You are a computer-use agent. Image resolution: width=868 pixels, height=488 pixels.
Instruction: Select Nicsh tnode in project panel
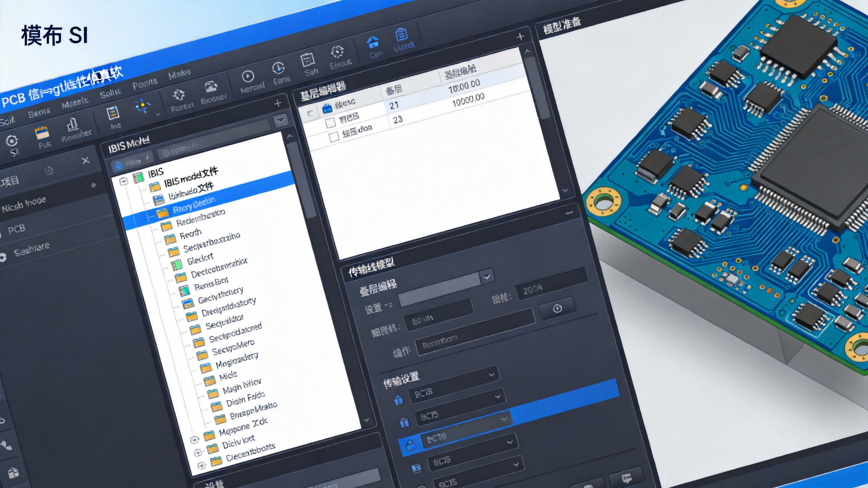pyautogui.click(x=24, y=204)
